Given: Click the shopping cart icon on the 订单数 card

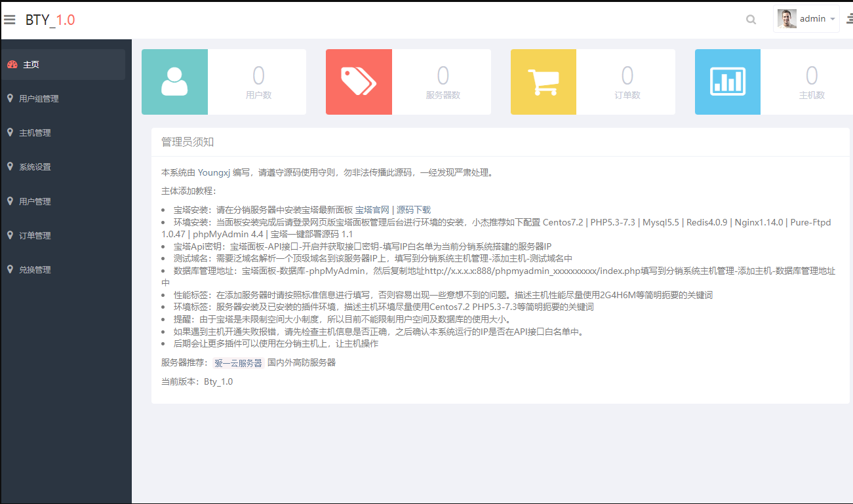Looking at the screenshot, I should (543, 82).
